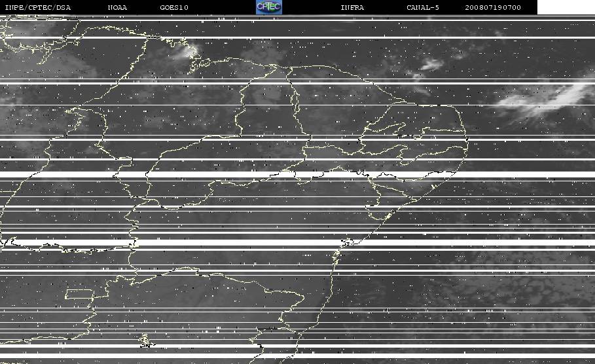595x364 pixels.
Task: Click the small rectangular district outline
Action: [x=80, y=294]
